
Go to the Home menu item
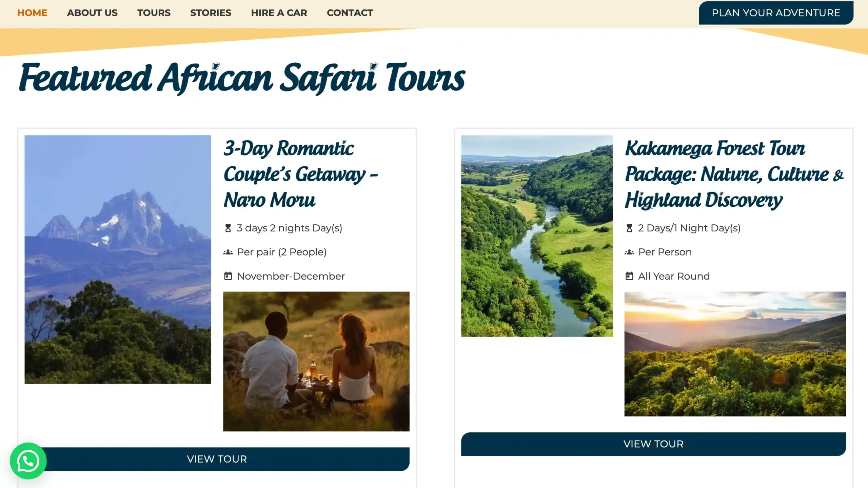tap(32, 13)
